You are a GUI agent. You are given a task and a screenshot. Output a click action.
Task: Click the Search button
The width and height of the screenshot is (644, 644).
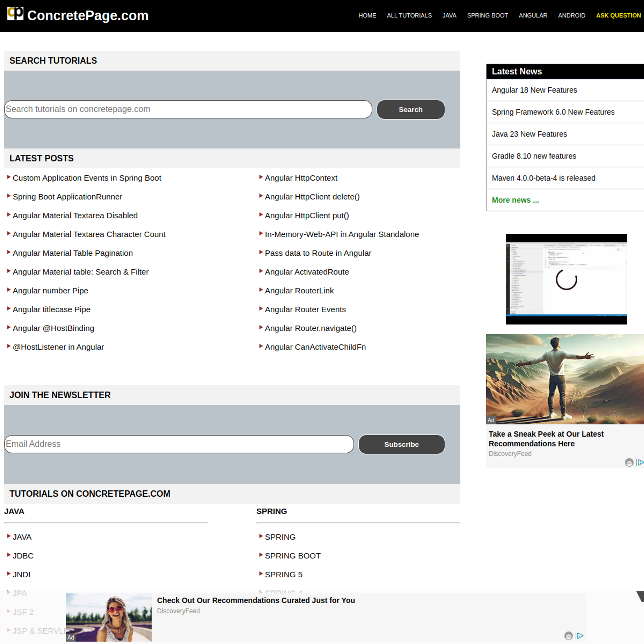coord(410,109)
